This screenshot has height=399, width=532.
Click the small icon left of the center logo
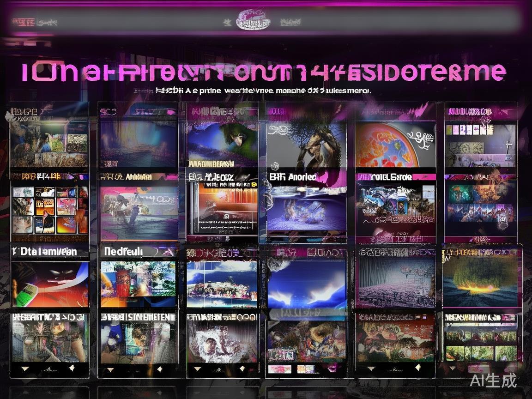227,22
